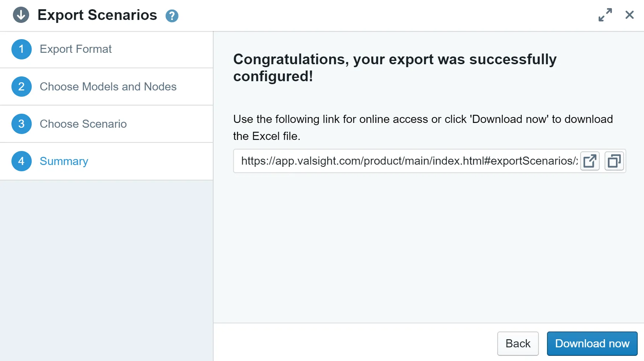
Task: Select step 2 number circle
Action: (21, 86)
